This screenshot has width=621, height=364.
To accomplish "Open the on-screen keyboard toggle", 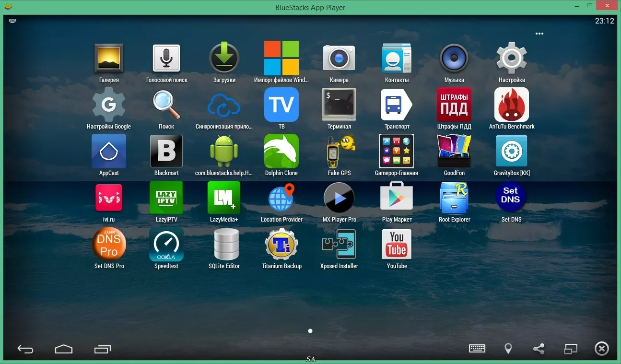I will pyautogui.click(x=477, y=349).
